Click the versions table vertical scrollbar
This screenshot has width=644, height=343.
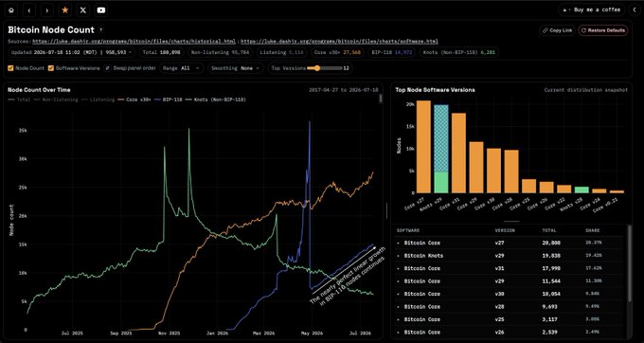pyautogui.click(x=629, y=262)
